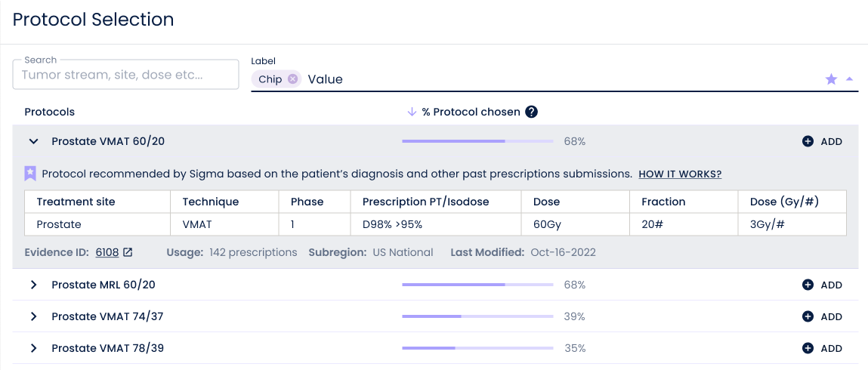Click the external link icon next to 6108
The height and width of the screenshot is (370, 868).
tap(128, 252)
